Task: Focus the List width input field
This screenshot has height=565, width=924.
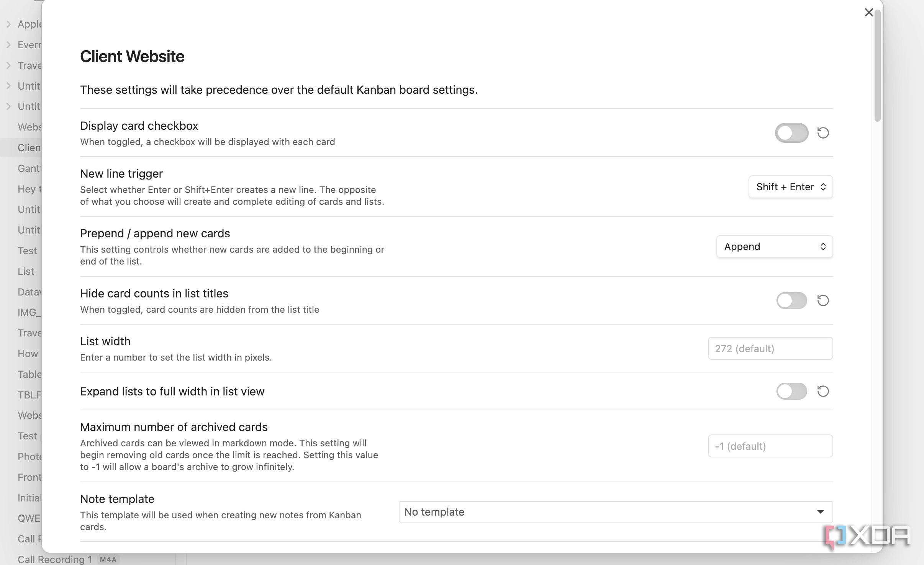Action: click(770, 348)
